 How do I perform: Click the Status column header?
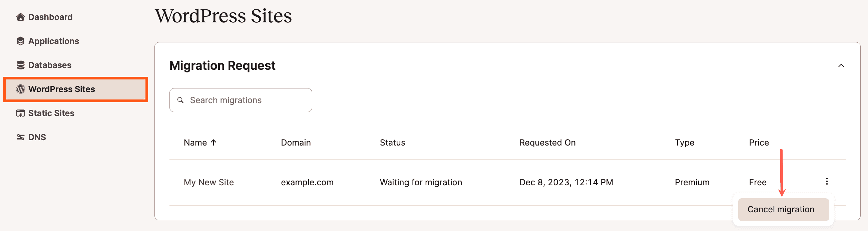click(392, 143)
